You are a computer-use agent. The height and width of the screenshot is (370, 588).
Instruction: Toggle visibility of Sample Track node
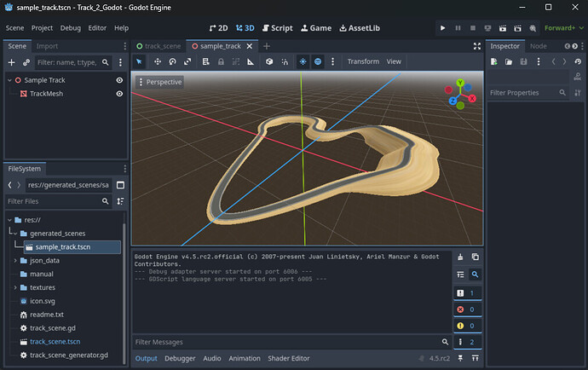coord(119,80)
